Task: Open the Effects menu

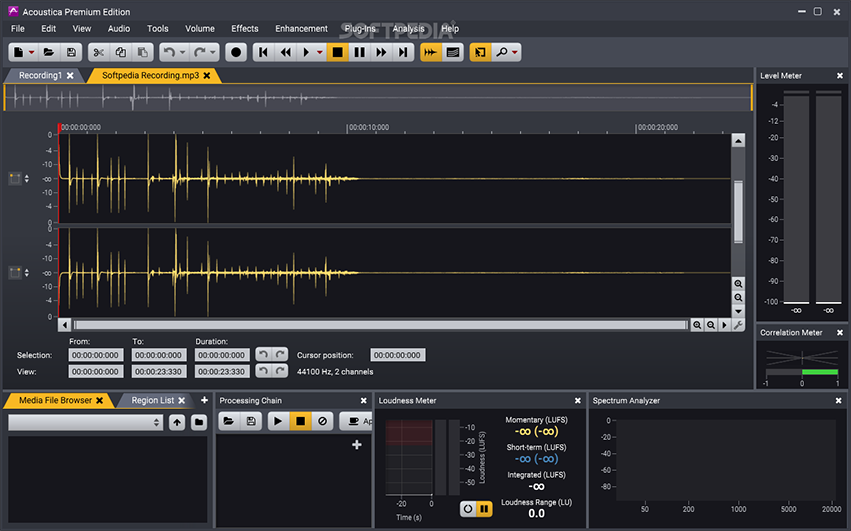Action: [x=244, y=29]
